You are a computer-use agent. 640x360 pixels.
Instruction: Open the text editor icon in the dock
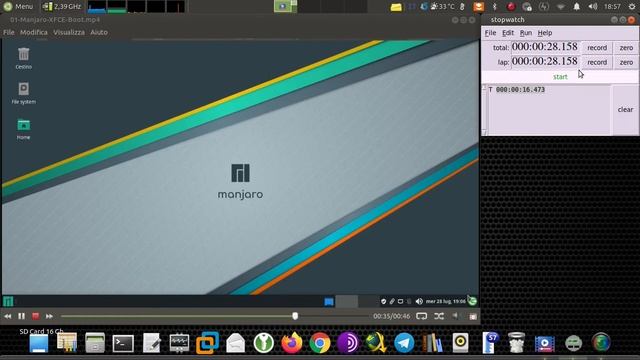(151, 343)
